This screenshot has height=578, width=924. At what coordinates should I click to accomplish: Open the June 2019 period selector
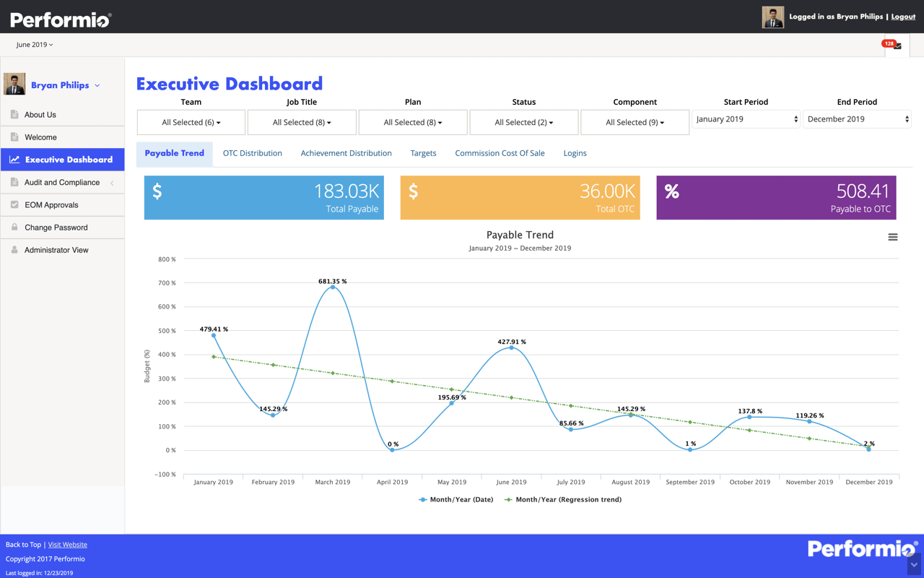click(34, 44)
